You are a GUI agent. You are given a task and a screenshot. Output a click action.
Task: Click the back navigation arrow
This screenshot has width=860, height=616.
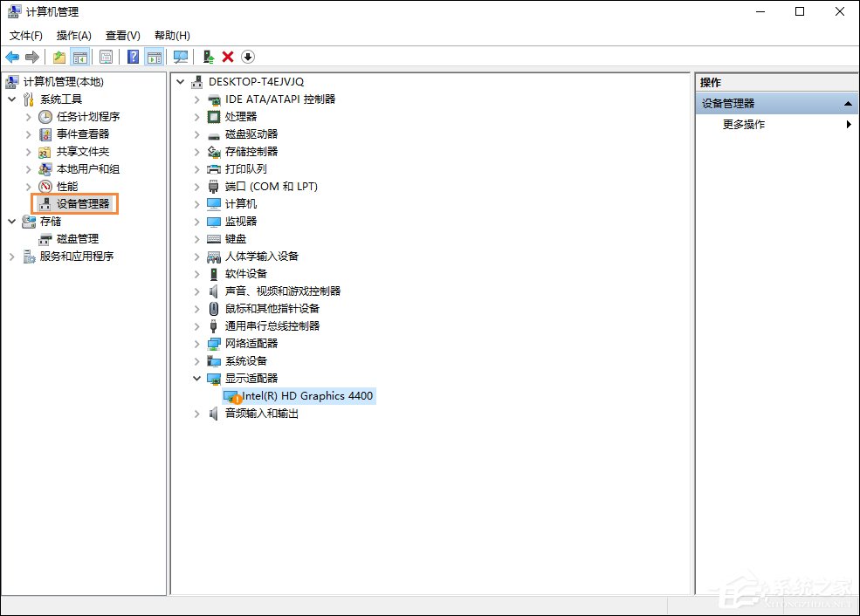12,57
